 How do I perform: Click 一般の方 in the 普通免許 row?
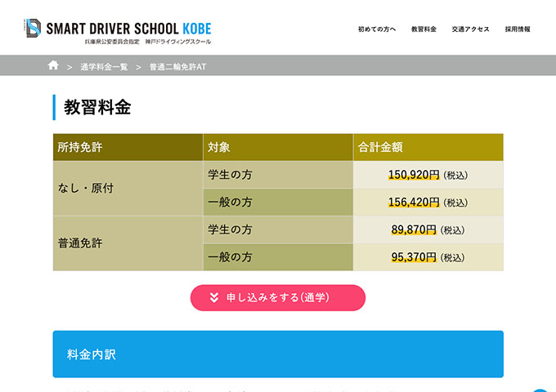[x=278, y=257]
